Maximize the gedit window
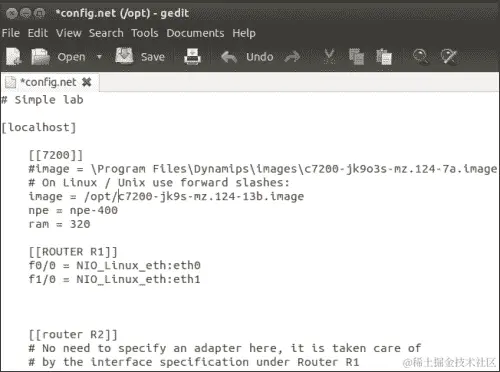Viewport: 500px width, 372px height. (x=39, y=13)
